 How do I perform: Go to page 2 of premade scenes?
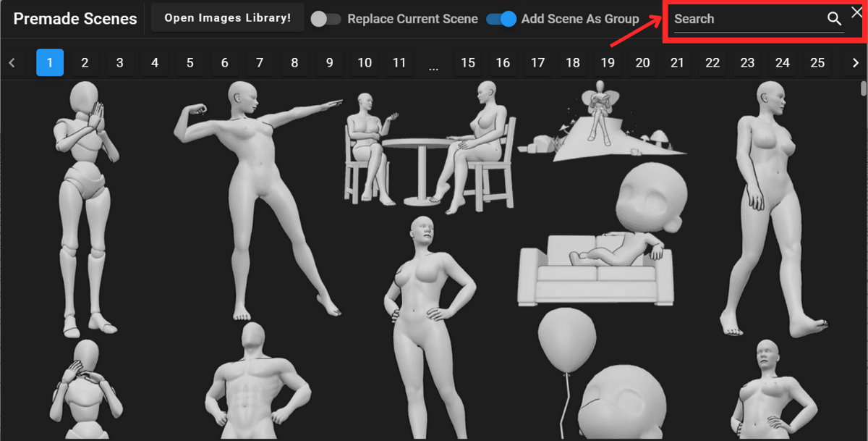point(85,62)
